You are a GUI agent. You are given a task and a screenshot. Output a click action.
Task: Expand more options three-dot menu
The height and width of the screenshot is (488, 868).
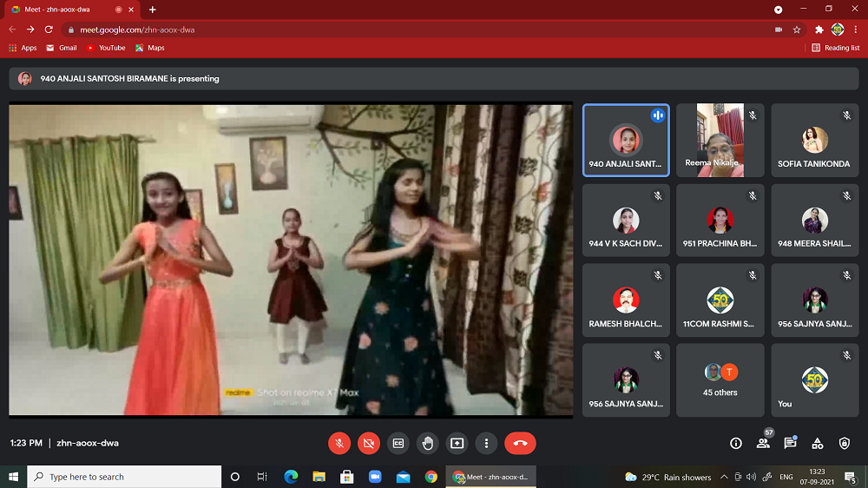(486, 443)
